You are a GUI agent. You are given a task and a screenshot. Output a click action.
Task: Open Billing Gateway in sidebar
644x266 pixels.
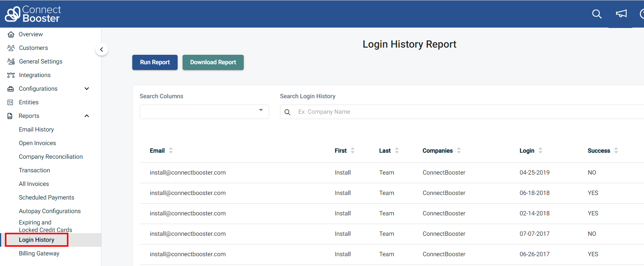(x=39, y=254)
